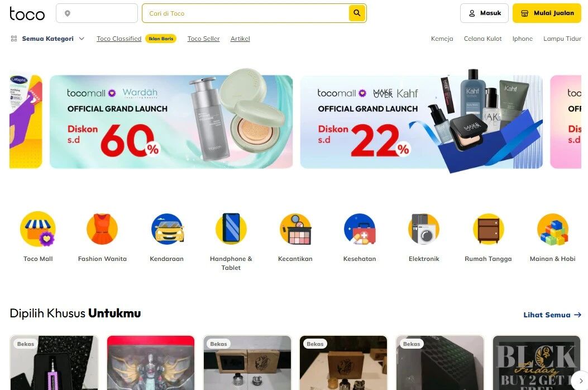
Task: Open Lihat Semua link
Action: coord(552,315)
